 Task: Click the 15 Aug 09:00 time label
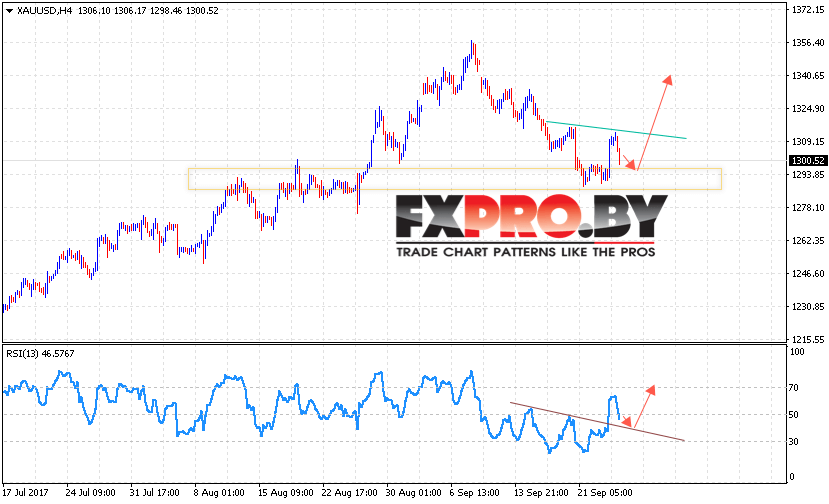click(x=285, y=492)
